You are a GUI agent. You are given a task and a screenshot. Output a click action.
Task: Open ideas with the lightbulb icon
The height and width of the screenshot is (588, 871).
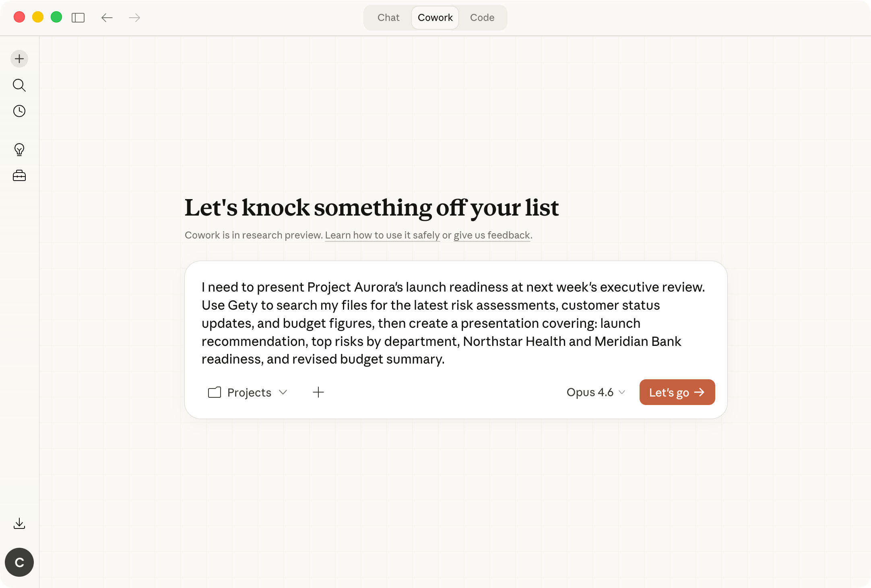(x=19, y=149)
